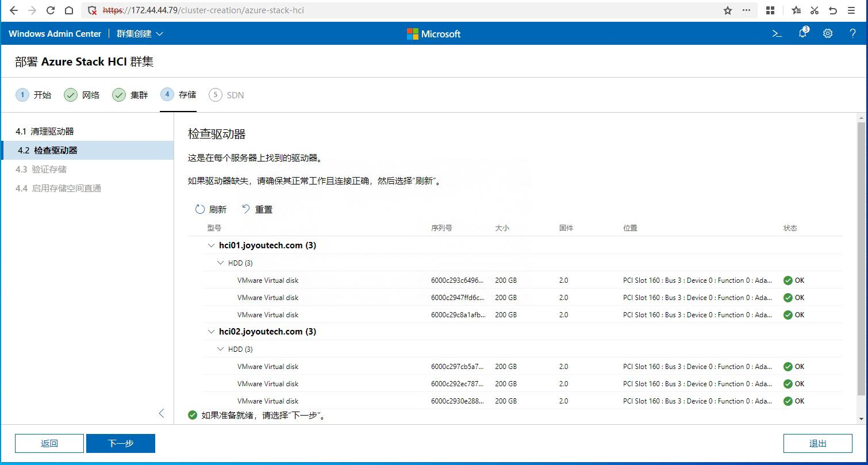Image resolution: width=868 pixels, height=465 pixels.
Task: Open the browser three-dot menu in address bar
Action: coord(746,10)
